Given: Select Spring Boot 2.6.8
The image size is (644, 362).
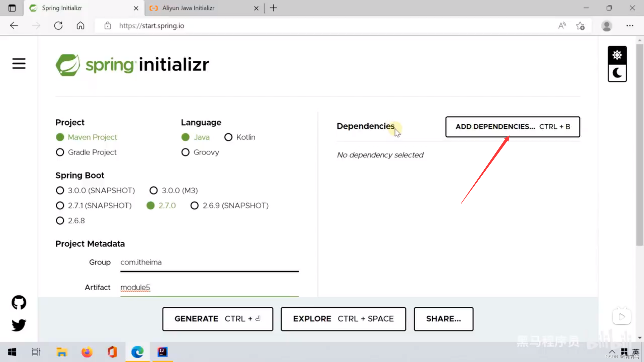Looking at the screenshot, I should pos(70,221).
